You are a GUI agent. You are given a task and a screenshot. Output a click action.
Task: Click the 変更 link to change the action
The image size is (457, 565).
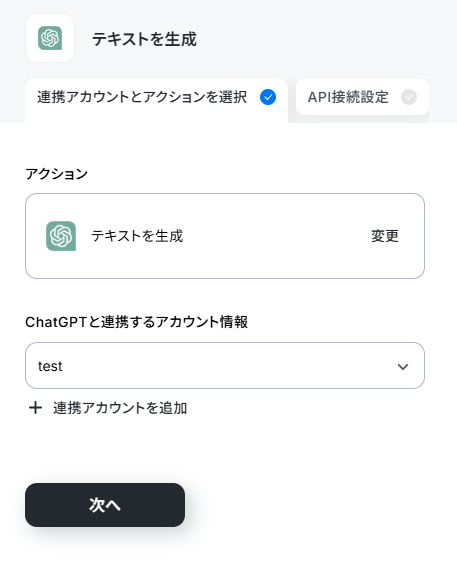pos(385,236)
